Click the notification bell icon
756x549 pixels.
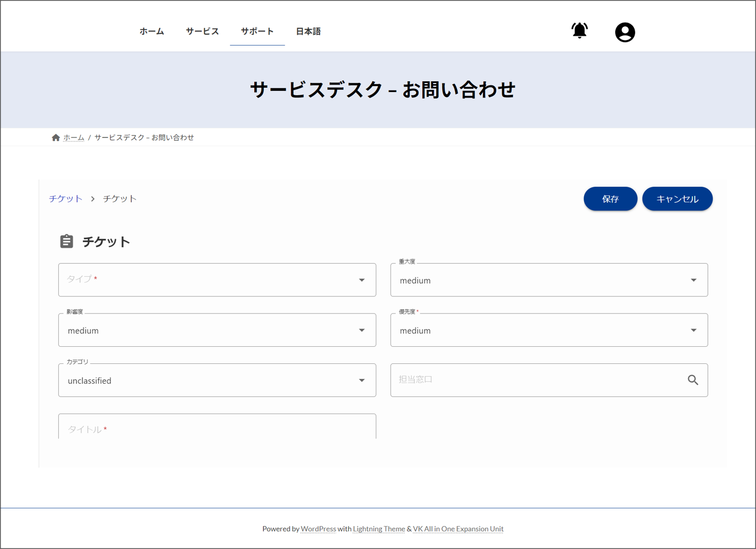(x=579, y=30)
